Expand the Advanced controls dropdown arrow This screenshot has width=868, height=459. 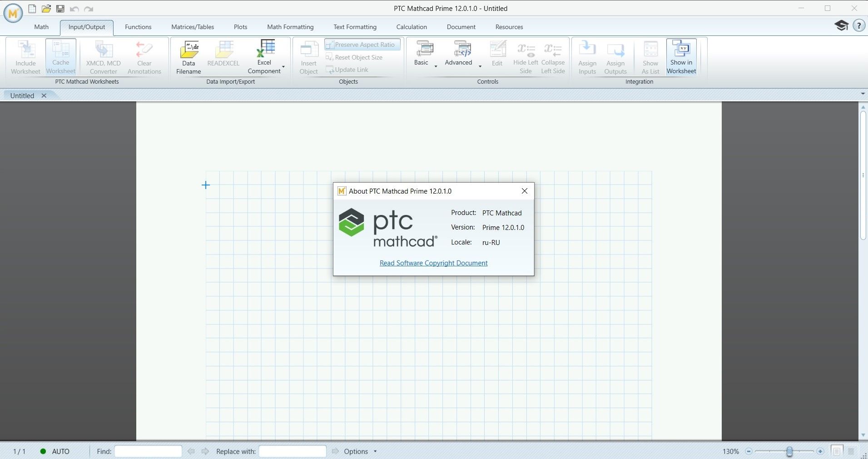tap(480, 67)
